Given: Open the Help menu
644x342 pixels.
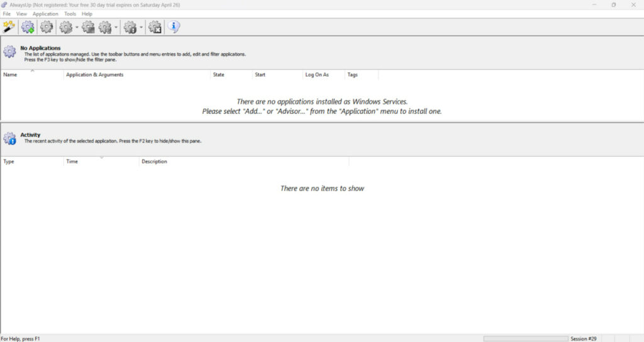Looking at the screenshot, I should pos(87,14).
